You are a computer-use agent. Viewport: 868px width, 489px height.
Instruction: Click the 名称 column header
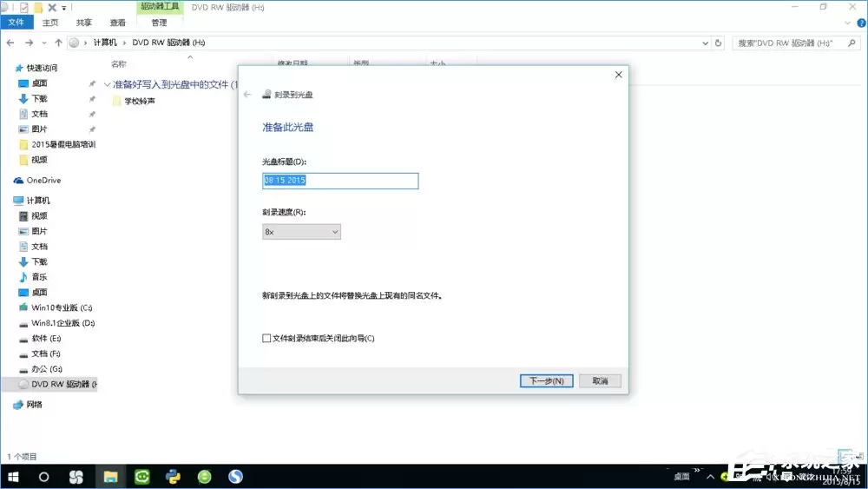pyautogui.click(x=118, y=63)
